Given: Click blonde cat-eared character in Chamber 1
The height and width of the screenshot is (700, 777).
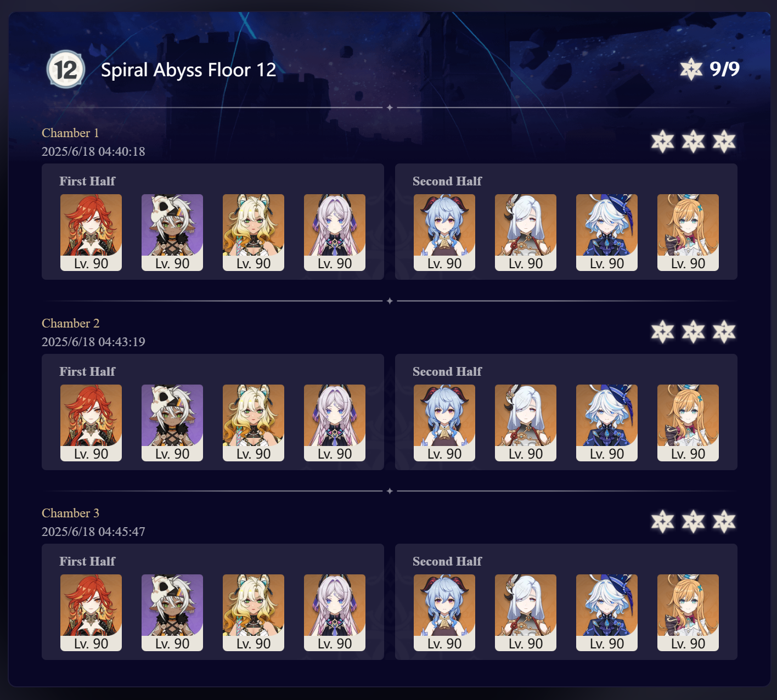Looking at the screenshot, I should coord(254,233).
